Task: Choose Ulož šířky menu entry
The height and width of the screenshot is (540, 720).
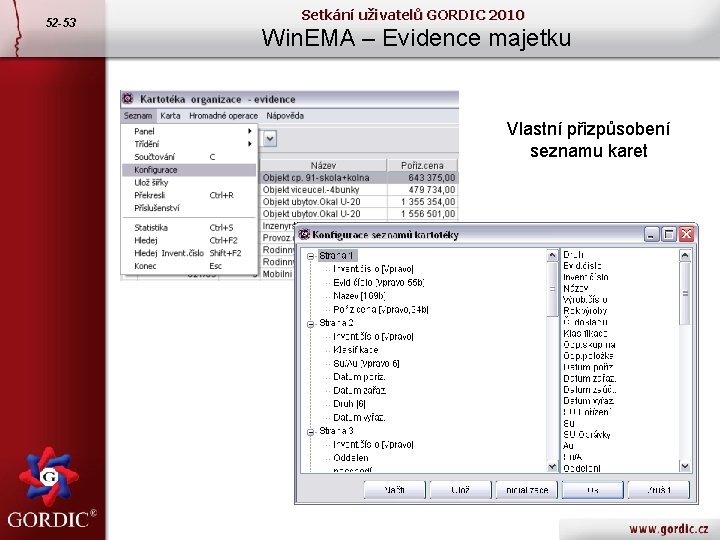Action: click(x=189, y=183)
